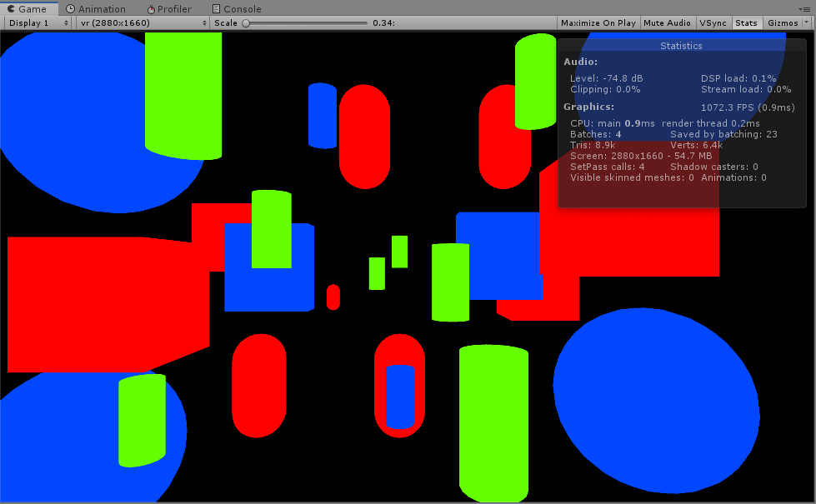Click the Screen: 2880x1660 - 54.7 MB line
Image resolution: width=816 pixels, height=504 pixels.
click(x=641, y=156)
